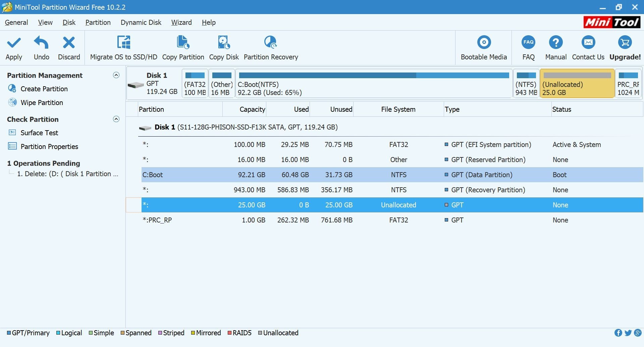The width and height of the screenshot is (644, 347).
Task: Open the General menu
Action: pos(16,22)
